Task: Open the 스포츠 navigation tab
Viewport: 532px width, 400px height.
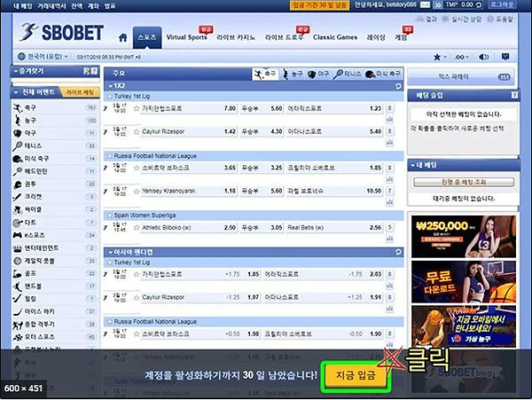Action: tap(147, 37)
